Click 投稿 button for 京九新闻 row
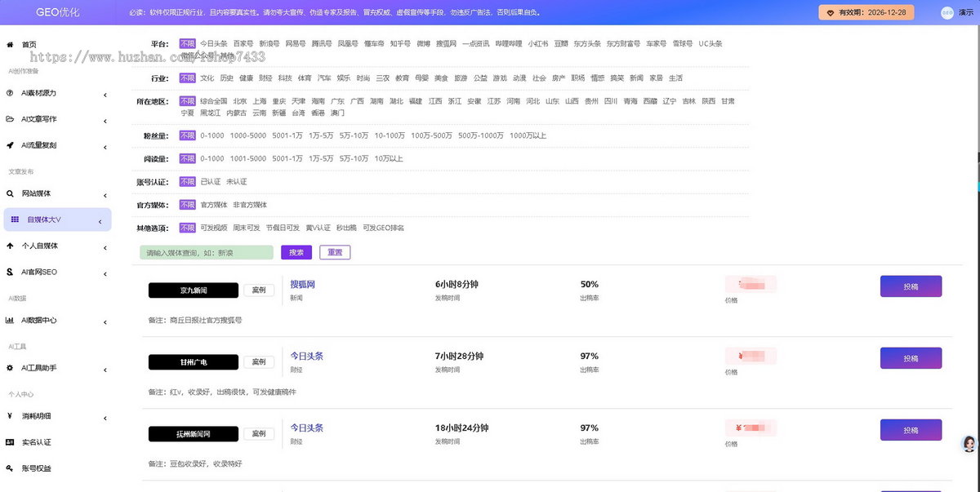This screenshot has width=980, height=492. point(911,286)
